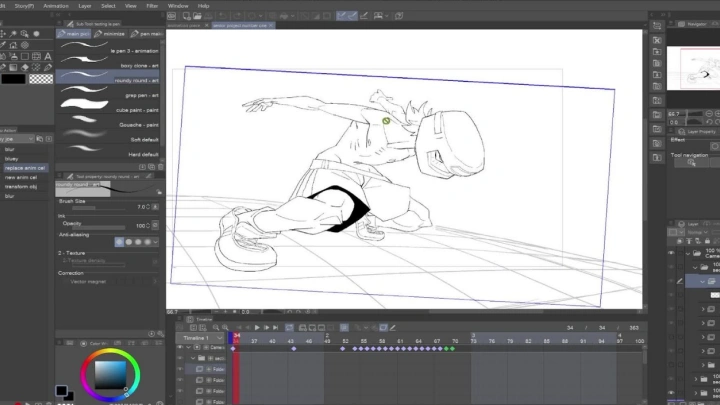Click the timeline pen edit icon
Image resolution: width=720 pixels, height=405 pixels.
coord(393,327)
